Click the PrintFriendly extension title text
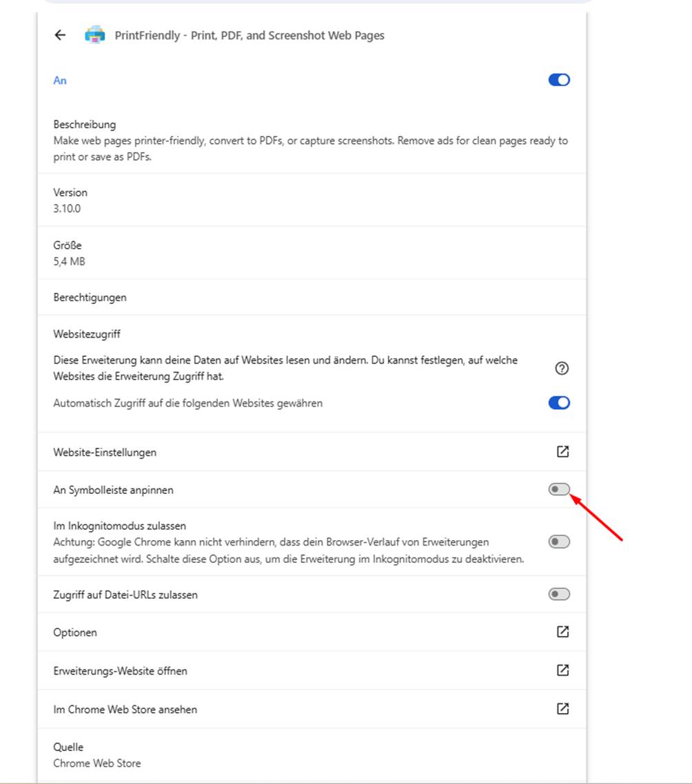 click(x=250, y=36)
